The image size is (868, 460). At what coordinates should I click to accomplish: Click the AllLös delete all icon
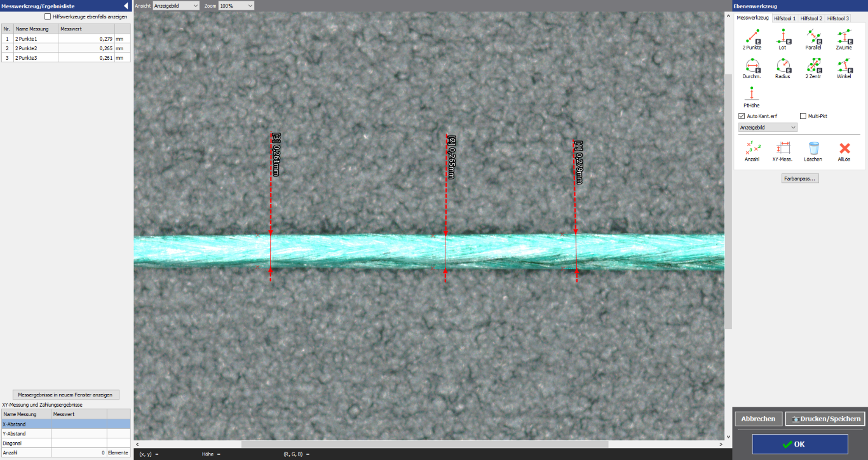tap(844, 149)
